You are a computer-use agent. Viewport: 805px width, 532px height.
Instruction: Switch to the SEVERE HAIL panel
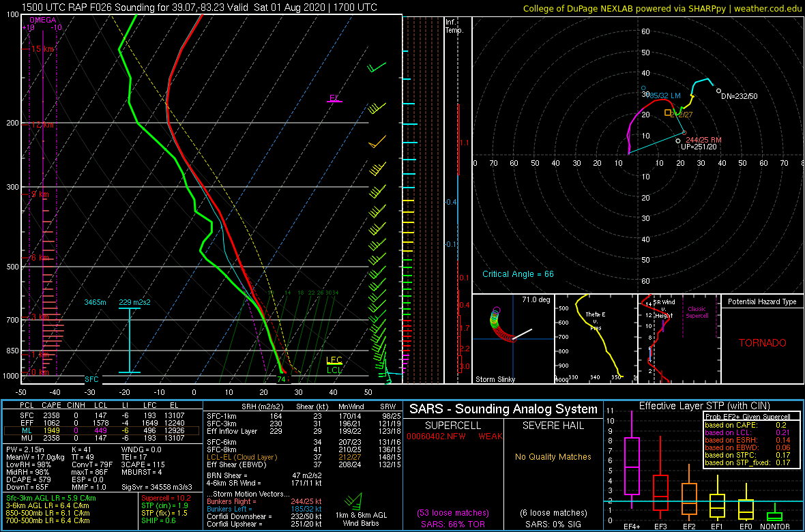pyautogui.click(x=553, y=425)
